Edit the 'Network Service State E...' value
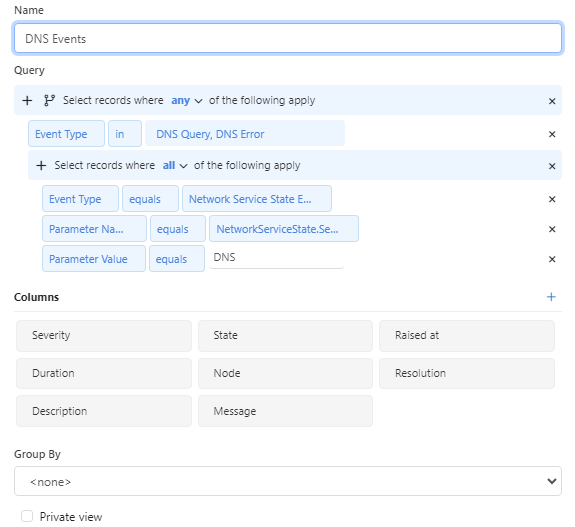The width and height of the screenshot is (575, 527). coord(257,199)
